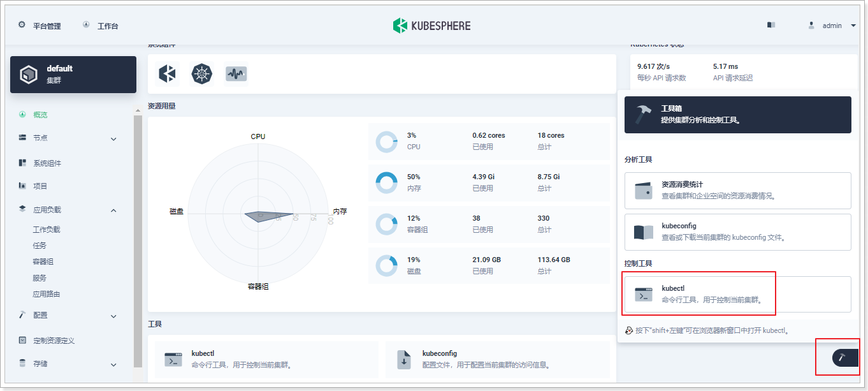The width and height of the screenshot is (868, 391).
Task: Click the CPU usage donut chart
Action: [386, 142]
